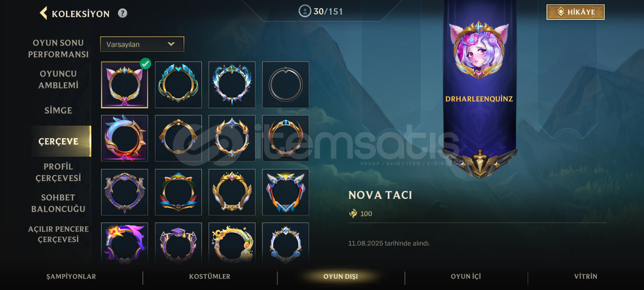Open the Oyun Sonu Performansı category

click(x=58, y=48)
